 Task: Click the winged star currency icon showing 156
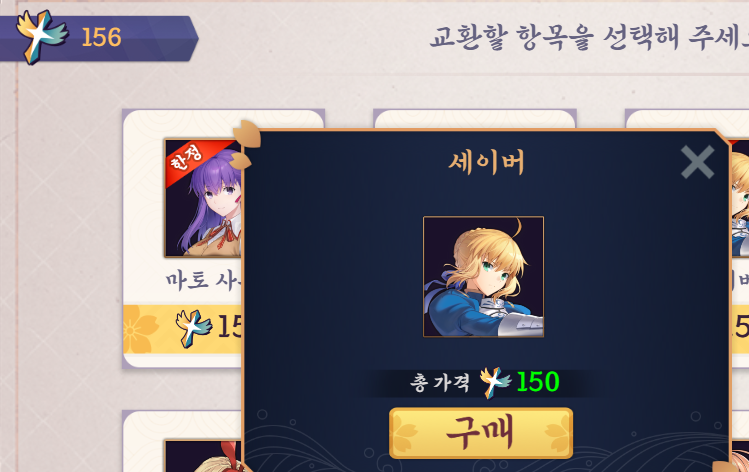pyautogui.click(x=42, y=36)
